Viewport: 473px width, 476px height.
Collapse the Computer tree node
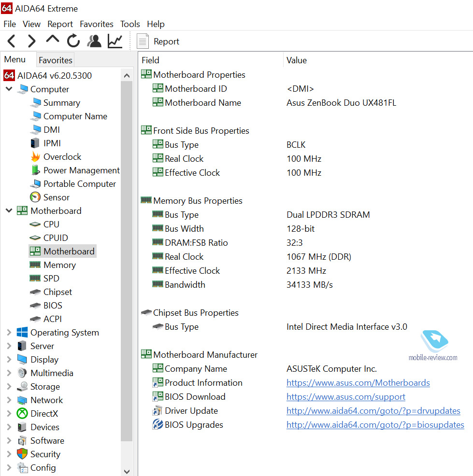coord(9,89)
